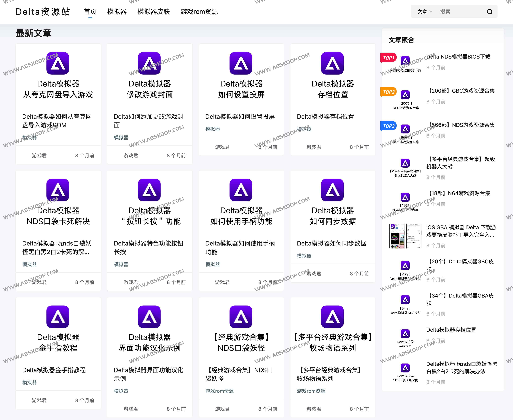513x420 pixels.
Task: Click Delta icon on 如何设置投屏 card
Action: click(241, 63)
